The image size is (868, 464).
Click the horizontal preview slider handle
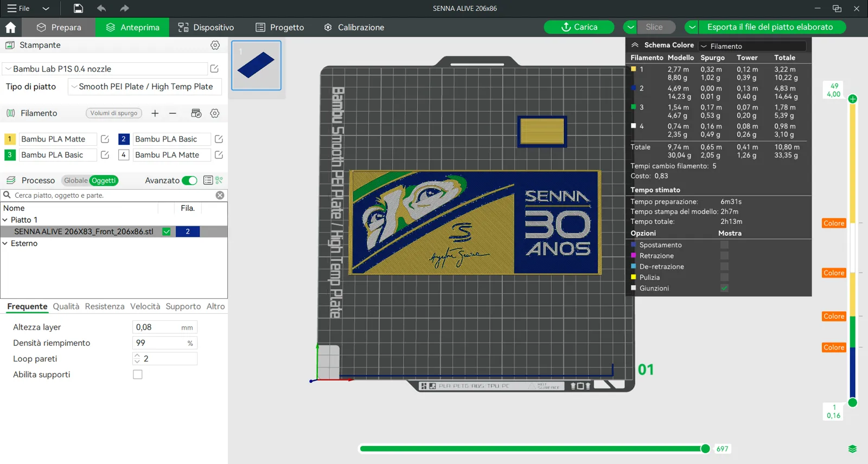point(705,449)
